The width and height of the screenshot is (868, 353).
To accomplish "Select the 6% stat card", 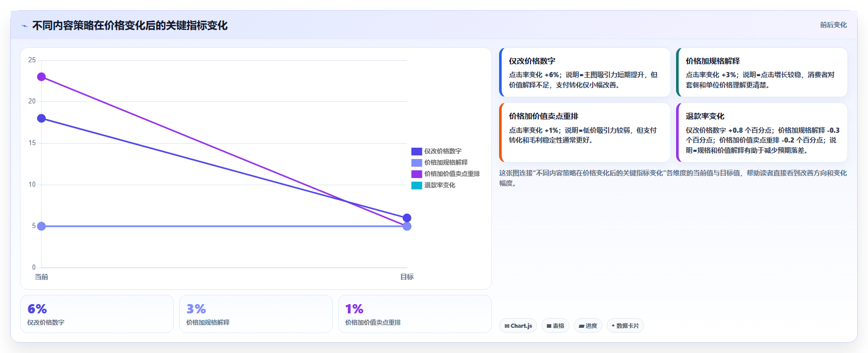I will tap(97, 314).
